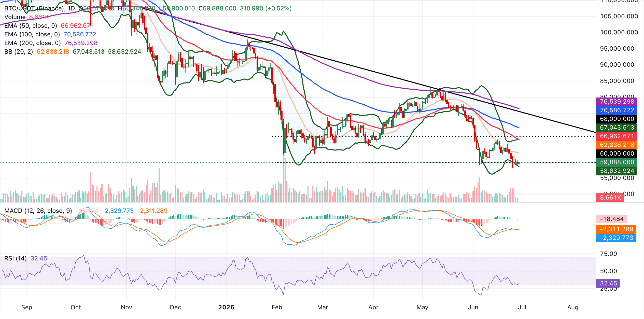Viewport: 644px width, 319px height.
Task: Click the closing price C59,888.000 value
Action: coord(217,8)
